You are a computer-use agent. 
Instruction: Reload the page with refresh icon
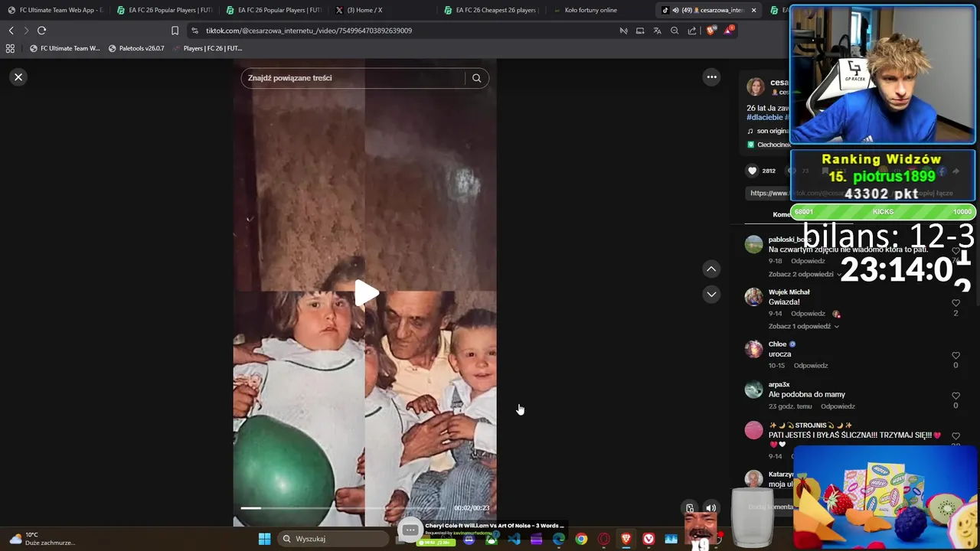[41, 31]
